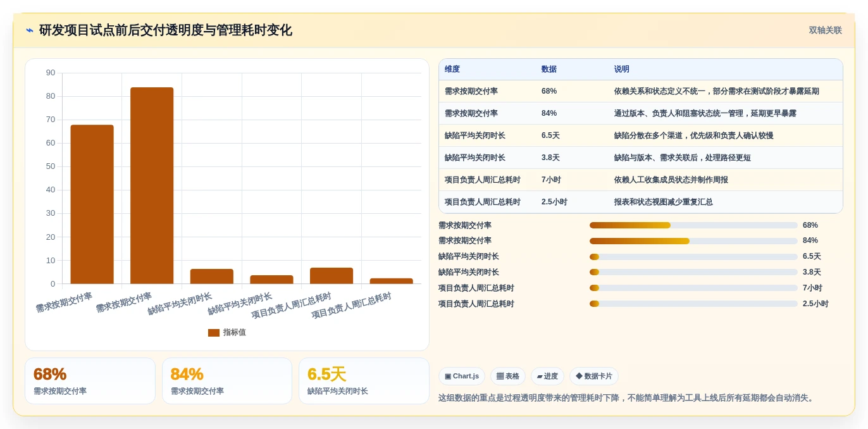Click the 84% summary card below the chart
The height and width of the screenshot is (429, 868).
point(227,381)
